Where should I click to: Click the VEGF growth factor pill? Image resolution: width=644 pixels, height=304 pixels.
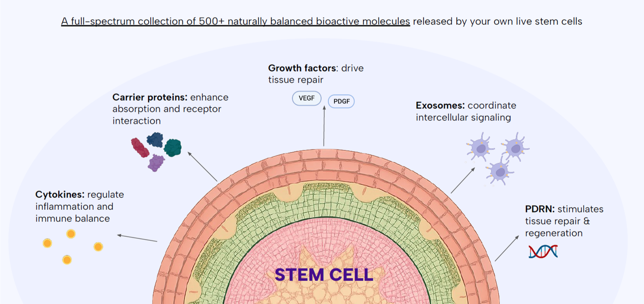307,98
